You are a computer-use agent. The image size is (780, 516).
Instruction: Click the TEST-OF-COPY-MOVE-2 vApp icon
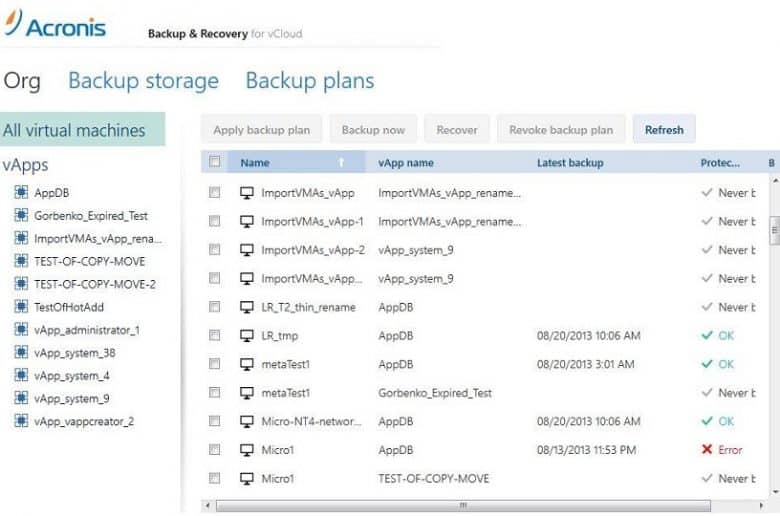coord(21,284)
